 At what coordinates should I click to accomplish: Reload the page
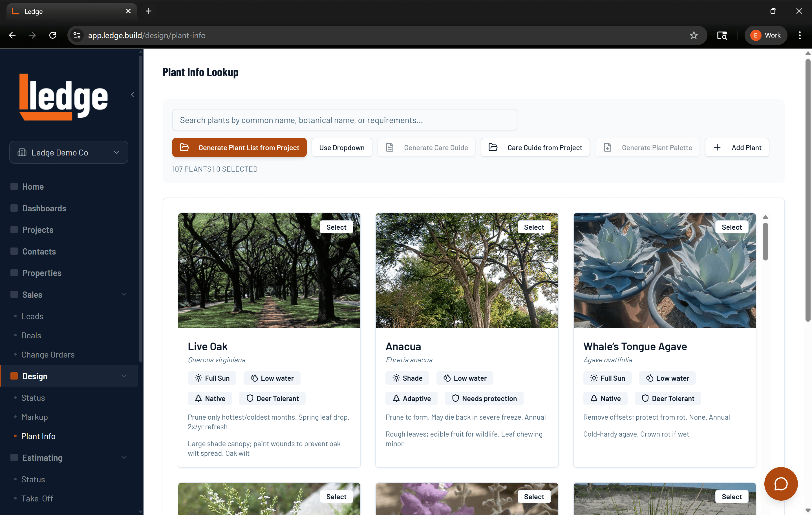53,35
